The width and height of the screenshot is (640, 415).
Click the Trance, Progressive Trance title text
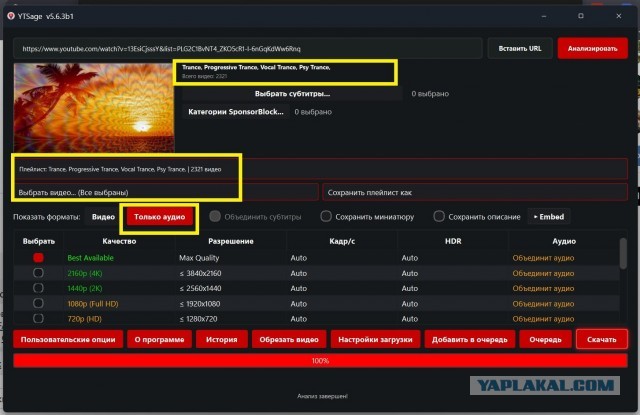[256, 67]
